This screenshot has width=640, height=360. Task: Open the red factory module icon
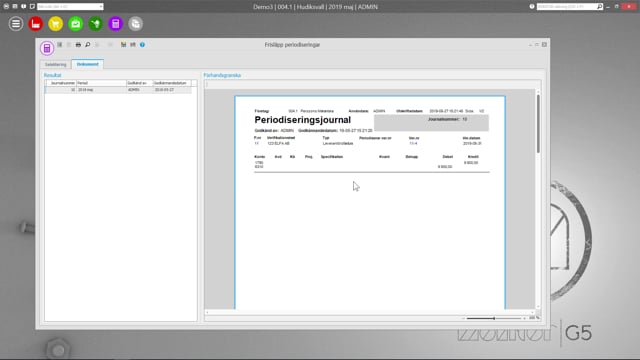tap(36, 24)
